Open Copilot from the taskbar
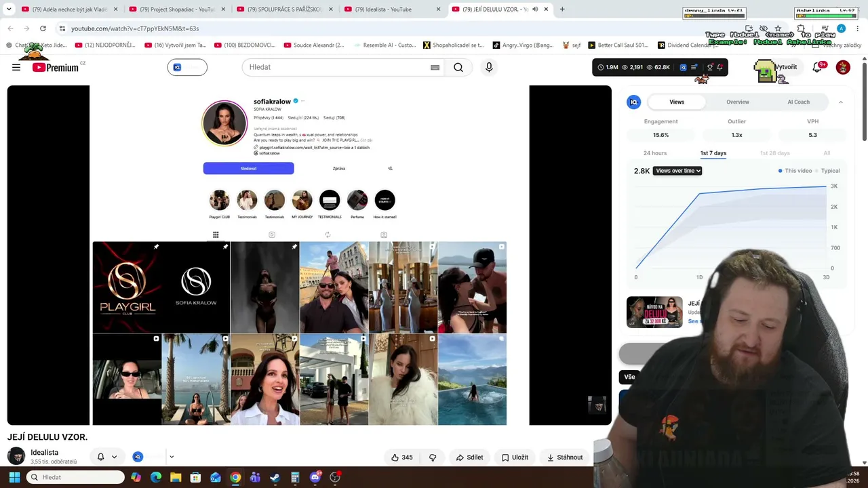Screen dimensions: 868x488 click(136, 477)
